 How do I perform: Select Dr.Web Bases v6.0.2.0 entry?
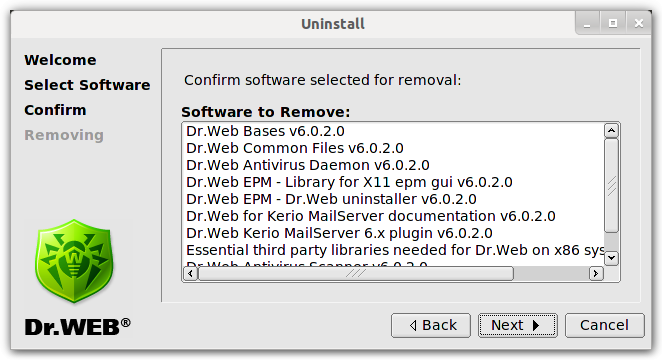[265, 131]
